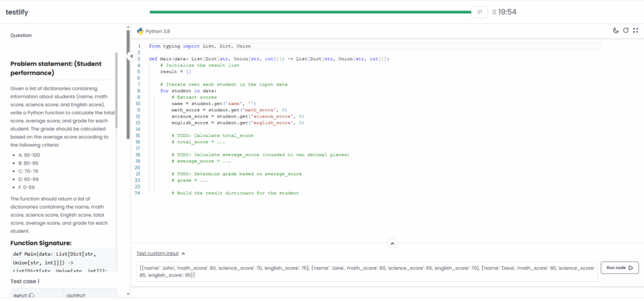Focus the custom input text field
The image size is (644, 301).
(x=367, y=271)
